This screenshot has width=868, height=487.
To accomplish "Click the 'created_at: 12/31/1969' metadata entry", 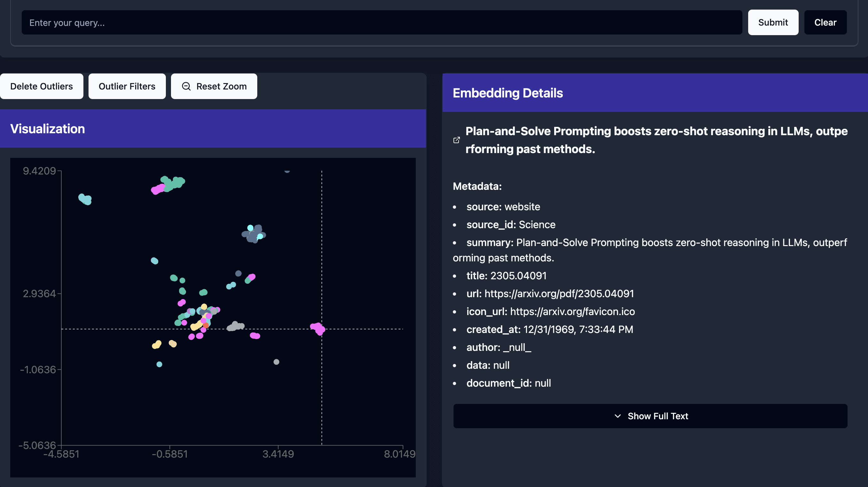I will coord(550,329).
